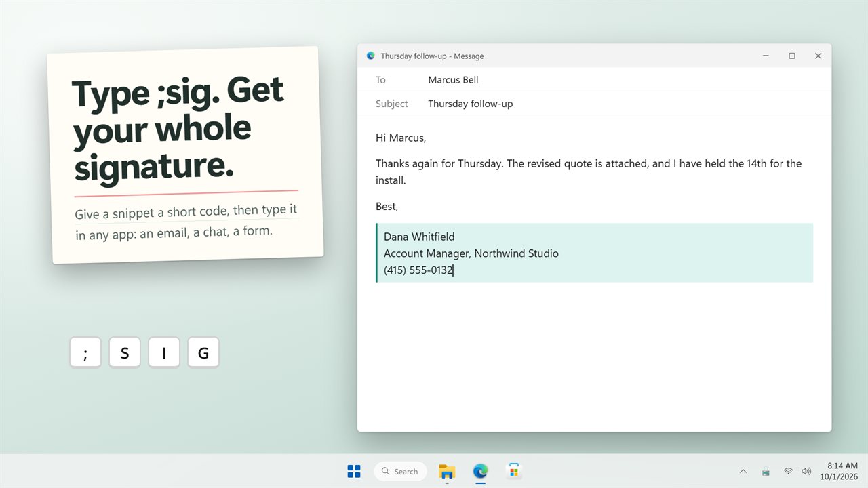
Task: Click the "Thursday follow-up - Message" window title
Action: [432, 56]
